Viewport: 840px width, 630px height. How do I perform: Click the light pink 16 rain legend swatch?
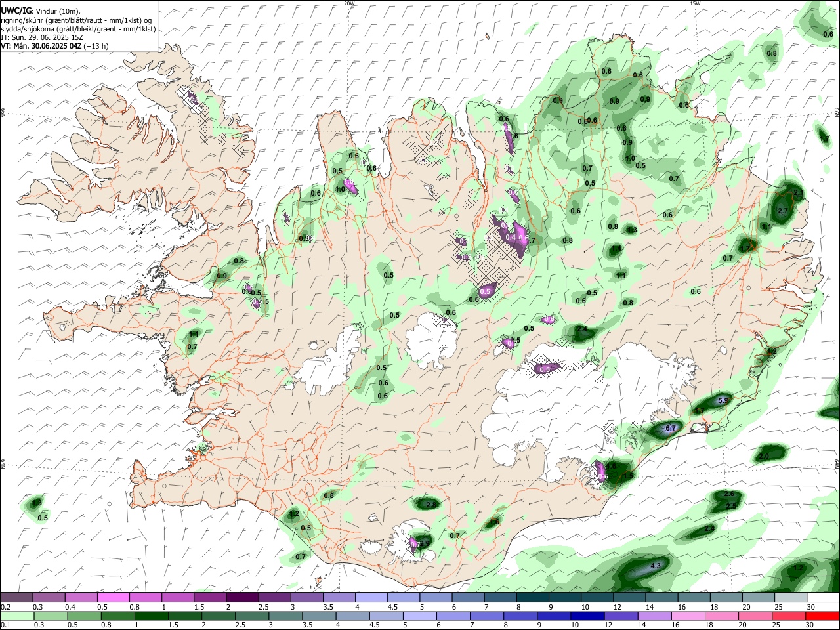(x=688, y=616)
